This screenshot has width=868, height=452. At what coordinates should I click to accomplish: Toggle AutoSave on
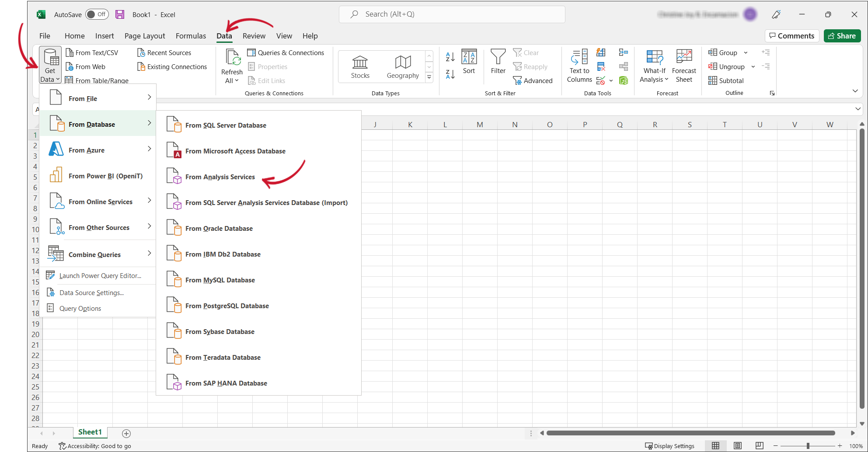(x=97, y=14)
